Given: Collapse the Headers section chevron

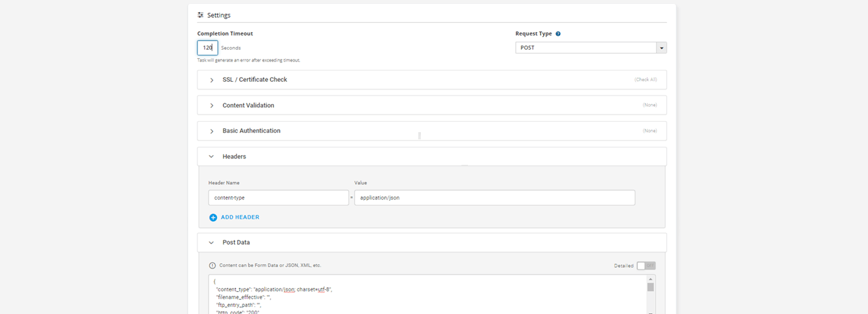Looking at the screenshot, I should click(x=212, y=157).
